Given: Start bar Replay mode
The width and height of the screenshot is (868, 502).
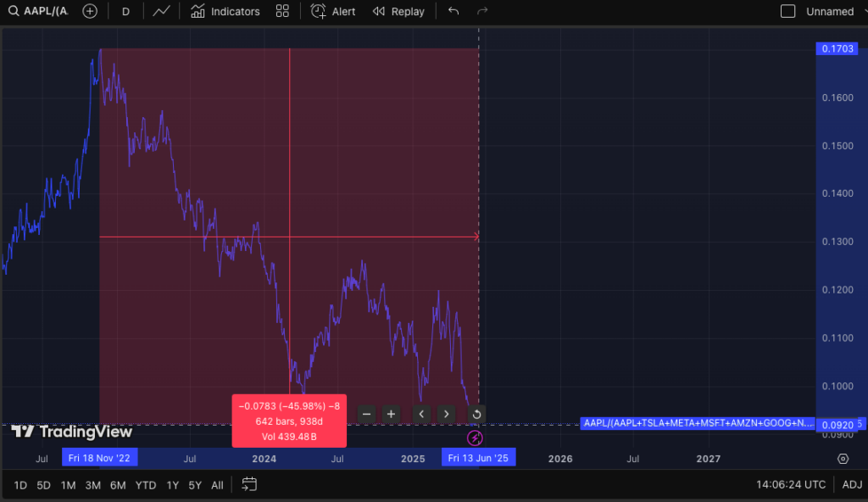Looking at the screenshot, I should [398, 11].
